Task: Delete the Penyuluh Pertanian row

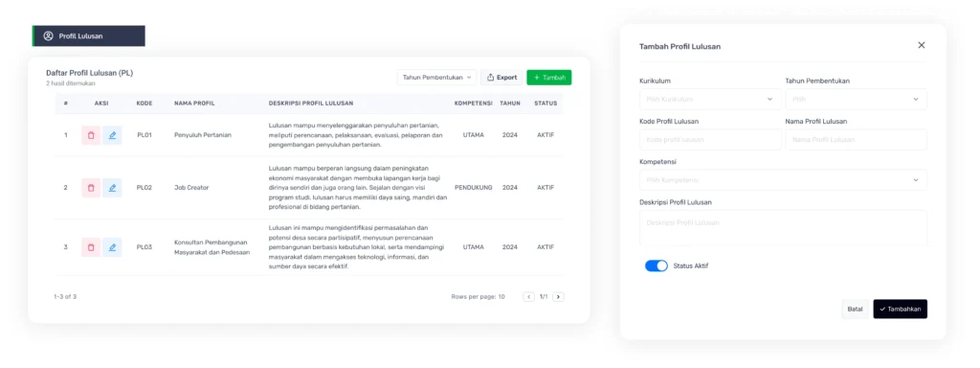Action: (x=91, y=135)
